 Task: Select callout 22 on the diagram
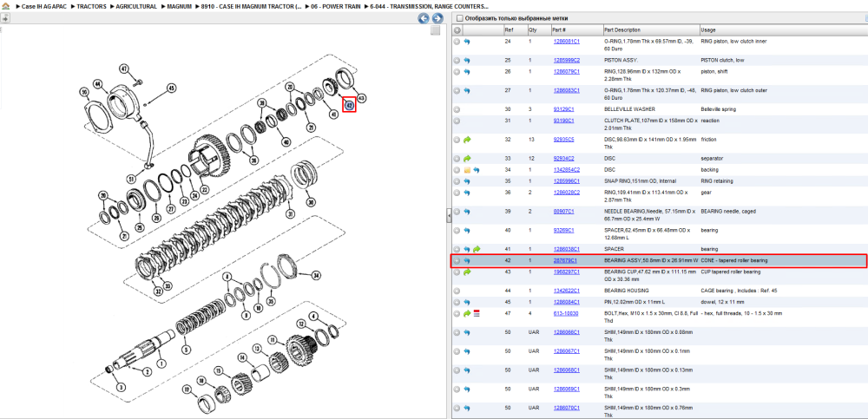[x=204, y=190]
